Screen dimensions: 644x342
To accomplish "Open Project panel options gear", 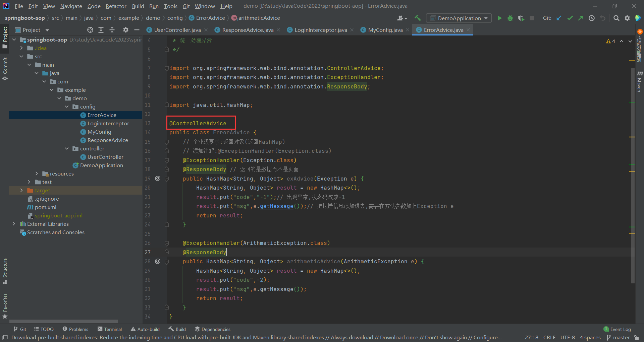I will pyautogui.click(x=126, y=30).
